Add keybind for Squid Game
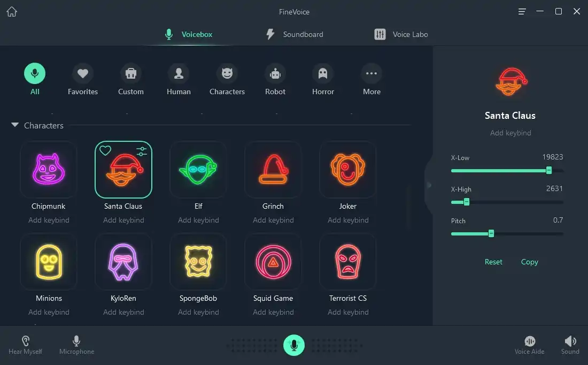Viewport: 588px width, 365px height. [273, 312]
